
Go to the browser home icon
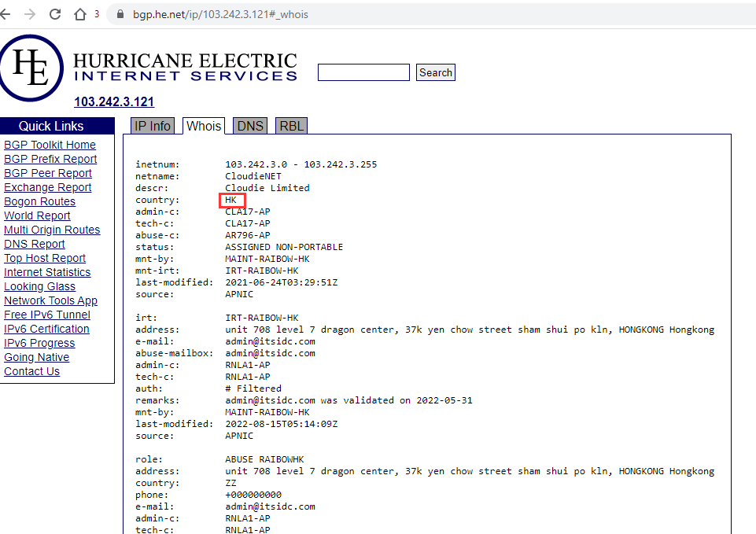(x=80, y=14)
